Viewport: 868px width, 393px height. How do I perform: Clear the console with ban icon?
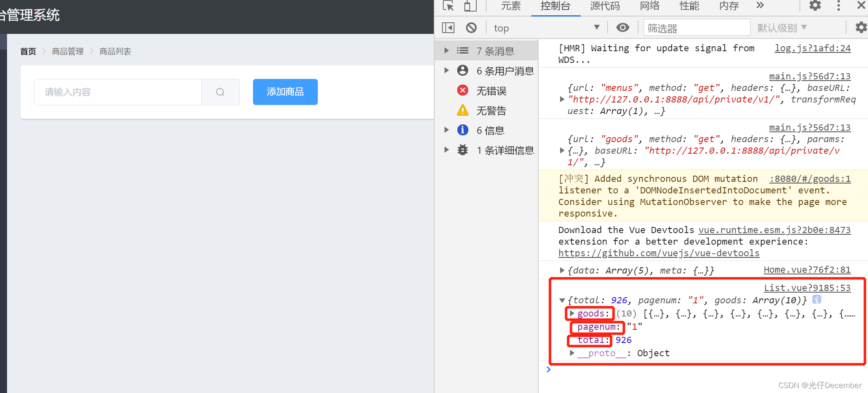[471, 28]
